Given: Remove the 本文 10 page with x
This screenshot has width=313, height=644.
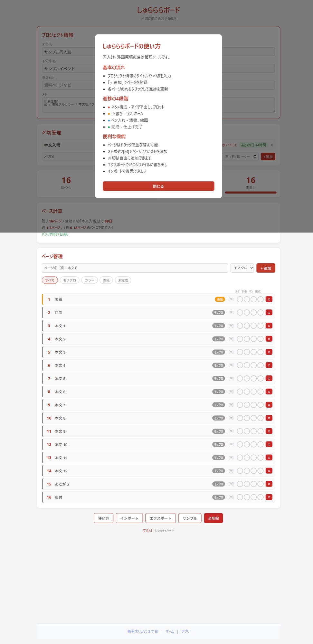Looking at the screenshot, I should point(269,444).
